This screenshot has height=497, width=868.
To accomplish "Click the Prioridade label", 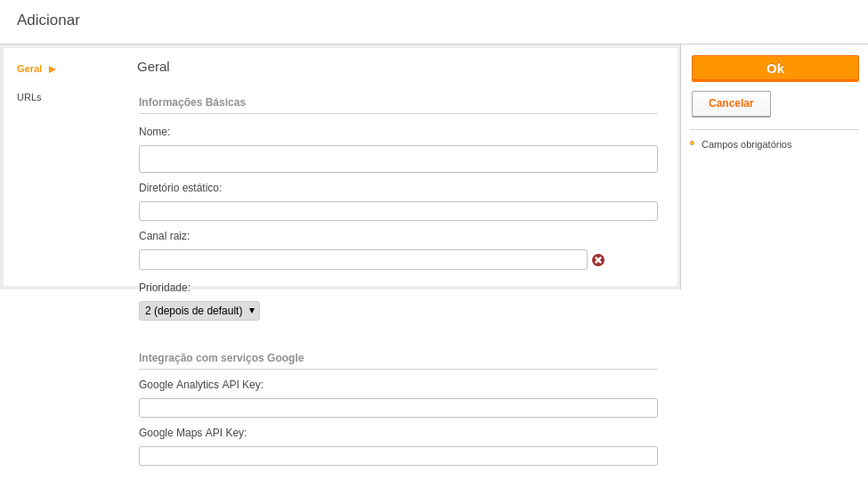I will click(165, 288).
